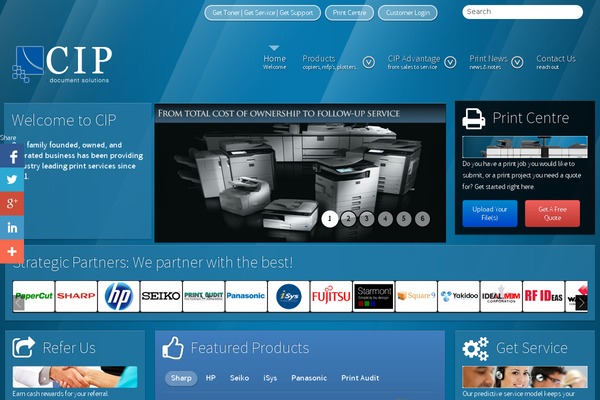Screen dimensions: 600x400
Task: Select the Print Audit featured products tab
Action: [x=360, y=378]
